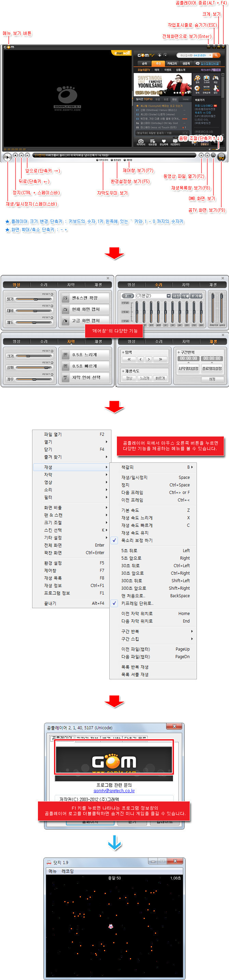Click the double-left rewind seek button under 탐색
Viewport: 229px width, 980px height.
[129, 359]
